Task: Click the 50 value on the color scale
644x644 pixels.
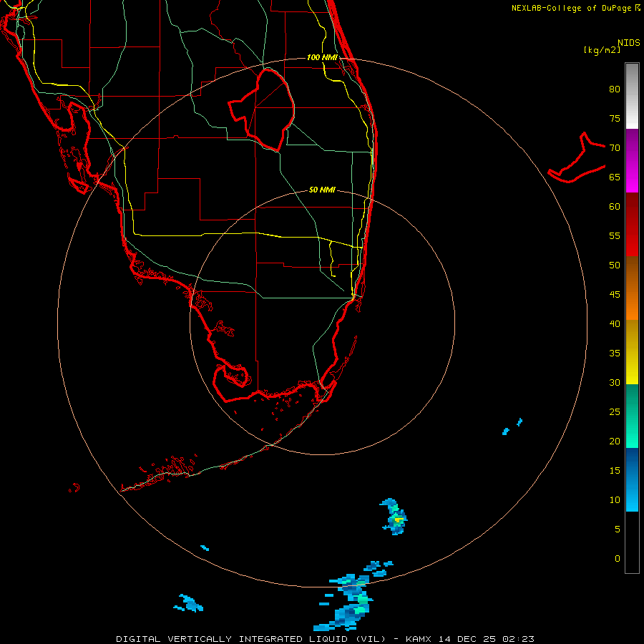Action: [x=615, y=265]
